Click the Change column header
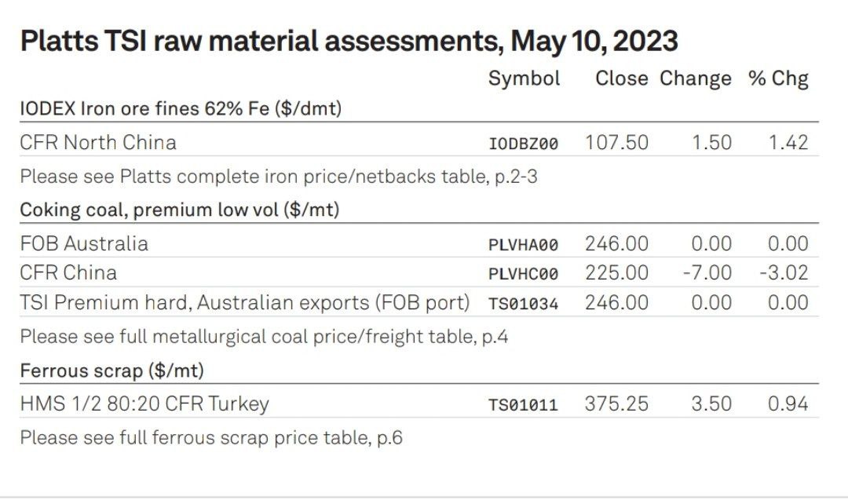Image resolution: width=848 pixels, height=504 pixels. (696, 79)
